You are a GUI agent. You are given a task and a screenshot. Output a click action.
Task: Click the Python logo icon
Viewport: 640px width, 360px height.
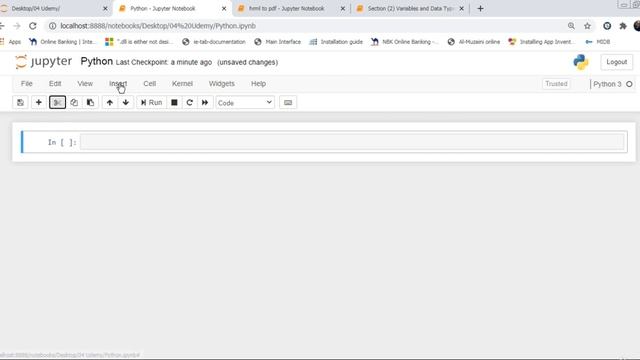580,62
